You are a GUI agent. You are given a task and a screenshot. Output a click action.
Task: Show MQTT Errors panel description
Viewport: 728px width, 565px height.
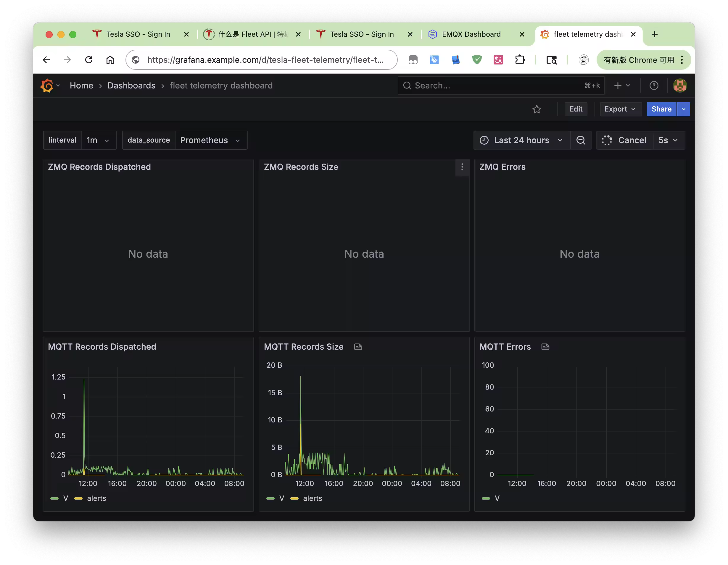(x=545, y=347)
